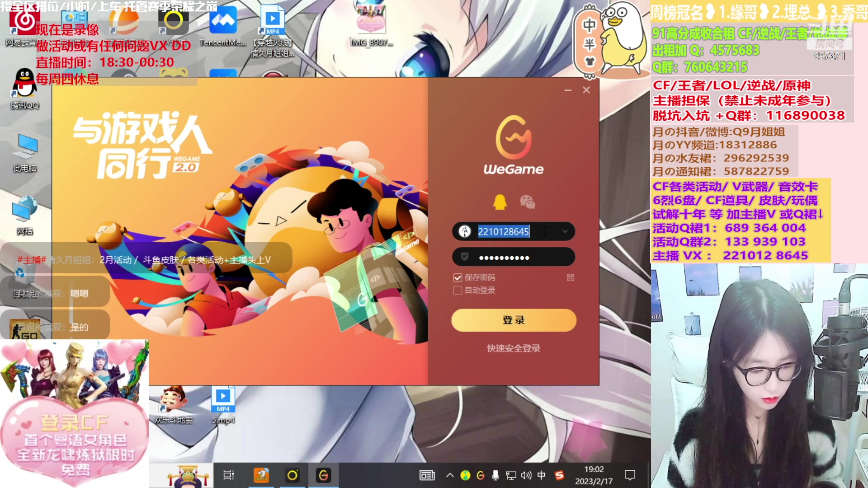Open the yellow ring app on the taskbar
The width and height of the screenshot is (868, 488).
coord(292,475)
